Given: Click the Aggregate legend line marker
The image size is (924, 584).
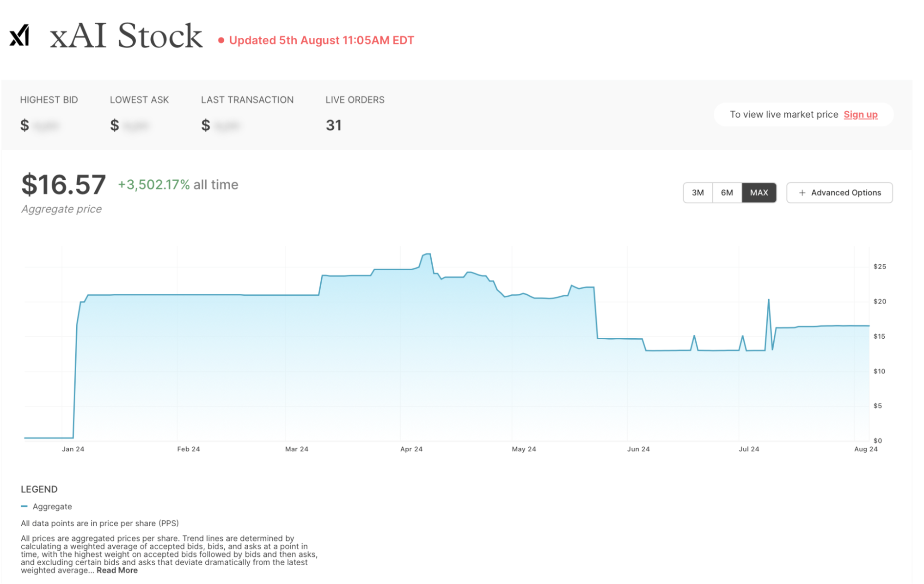Looking at the screenshot, I should [24, 506].
